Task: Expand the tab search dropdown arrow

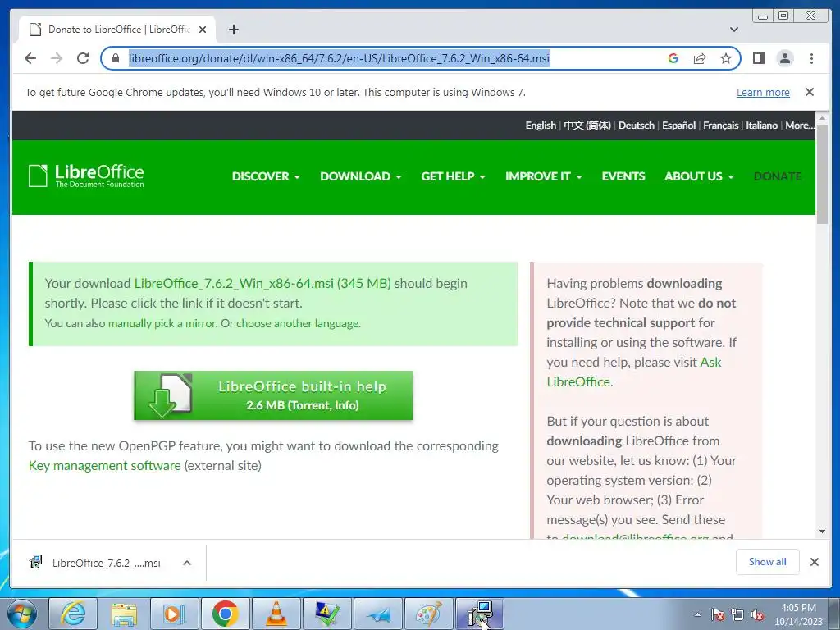Action: pyautogui.click(x=734, y=30)
